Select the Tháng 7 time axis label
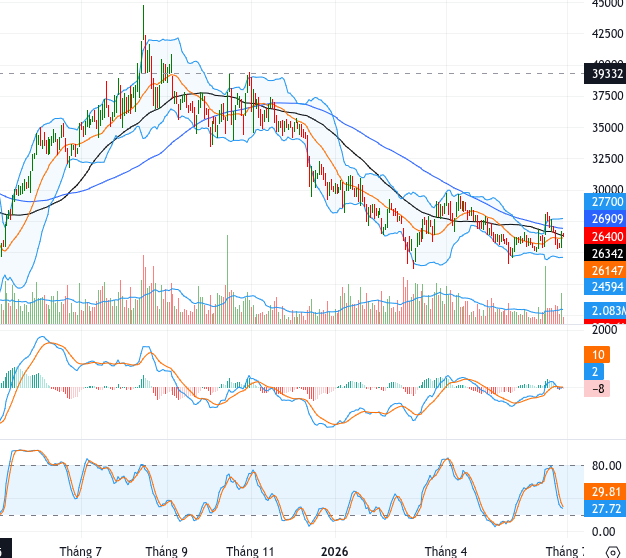Screen dimensions: 626x558 coord(81,552)
